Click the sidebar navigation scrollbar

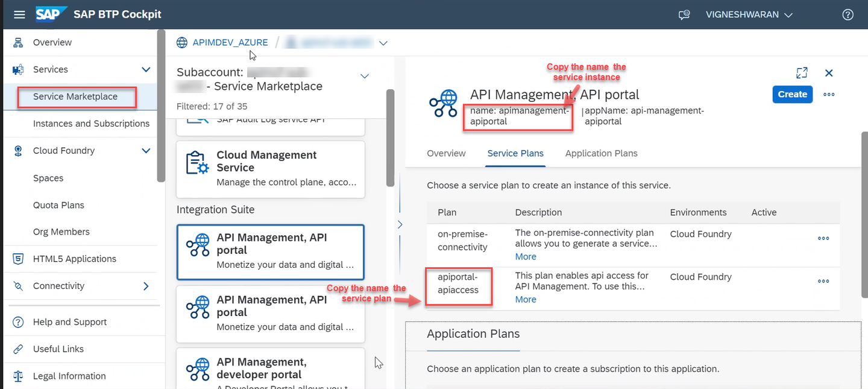(161, 106)
